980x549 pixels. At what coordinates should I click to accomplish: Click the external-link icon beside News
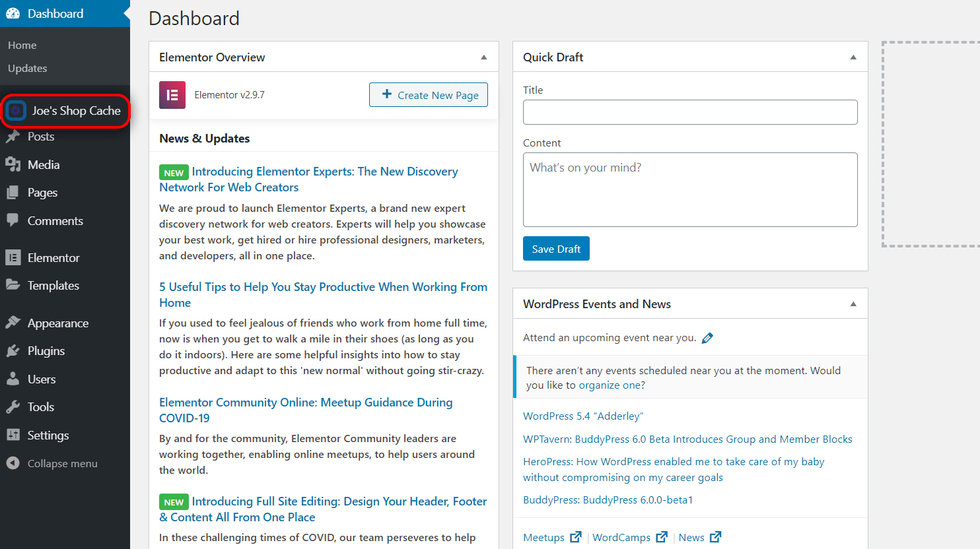pyautogui.click(x=716, y=537)
